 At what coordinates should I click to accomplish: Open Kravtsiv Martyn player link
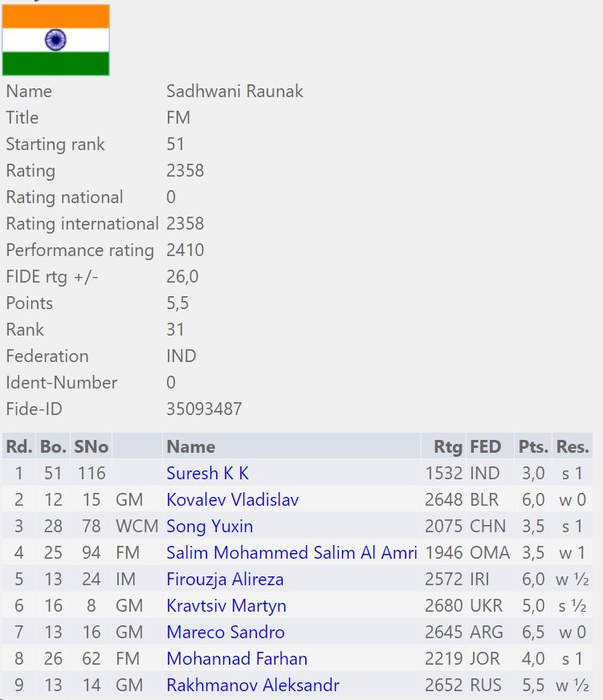point(226,605)
